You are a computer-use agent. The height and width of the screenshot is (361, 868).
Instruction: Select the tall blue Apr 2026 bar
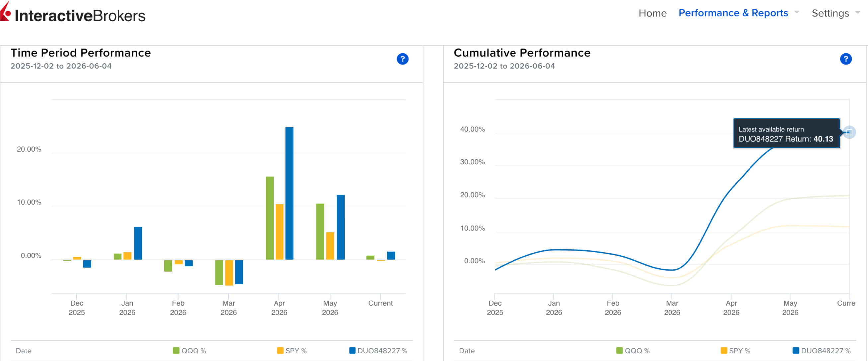(x=289, y=193)
